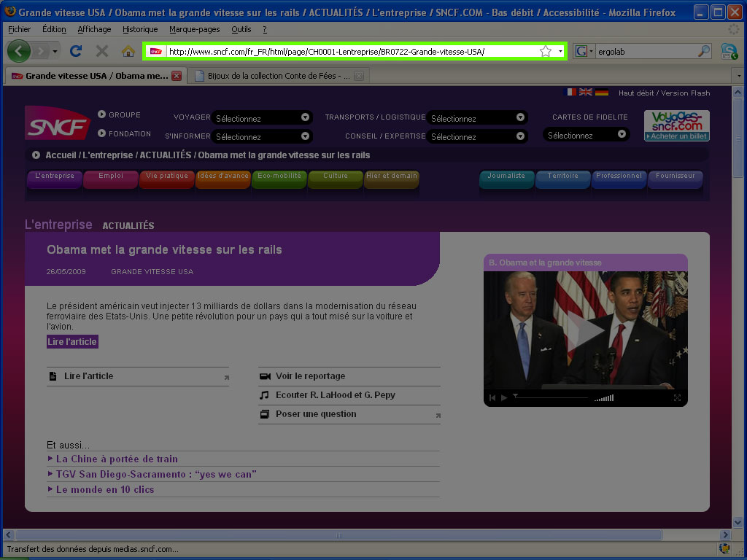Open the CONSEIL / EXPERTISE dropdown
Image resolution: width=747 pixels, height=560 pixels.
477,136
